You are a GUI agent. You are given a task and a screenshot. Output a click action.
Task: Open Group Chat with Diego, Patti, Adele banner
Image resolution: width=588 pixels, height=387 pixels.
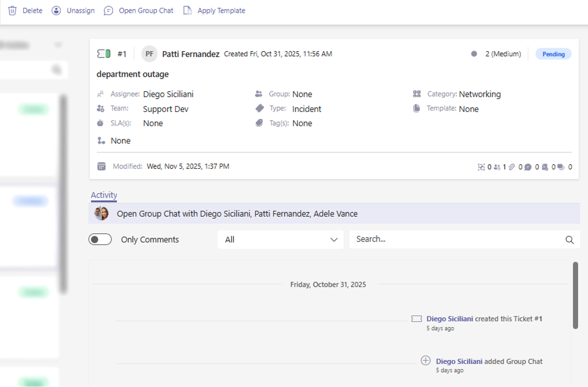click(237, 214)
